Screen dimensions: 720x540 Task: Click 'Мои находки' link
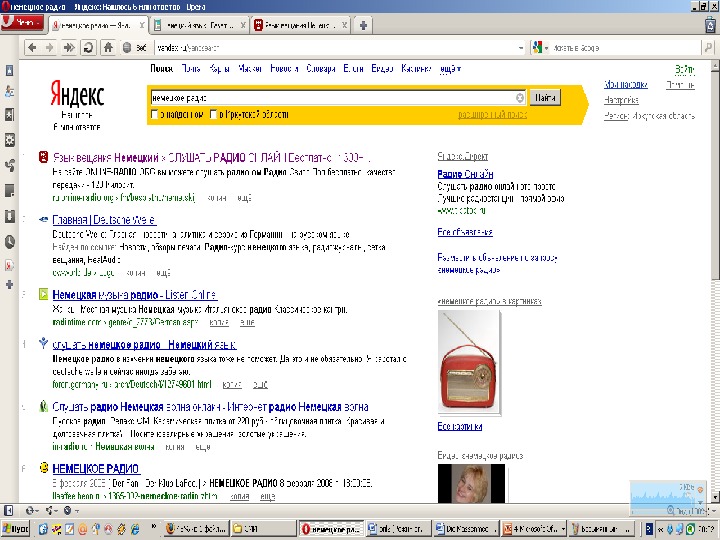tap(625, 84)
